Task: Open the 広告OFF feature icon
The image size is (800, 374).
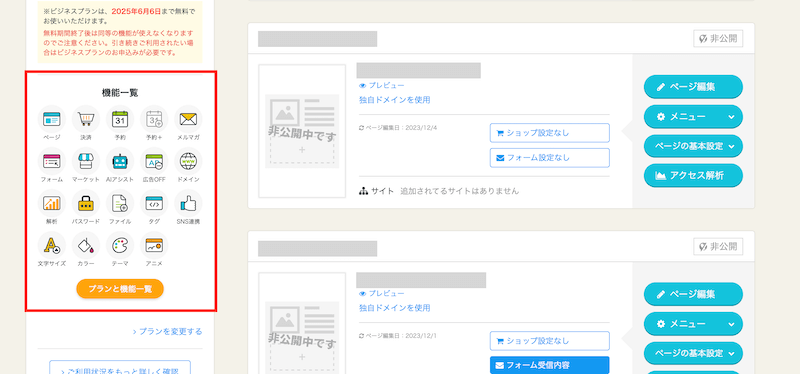Action: (154, 161)
